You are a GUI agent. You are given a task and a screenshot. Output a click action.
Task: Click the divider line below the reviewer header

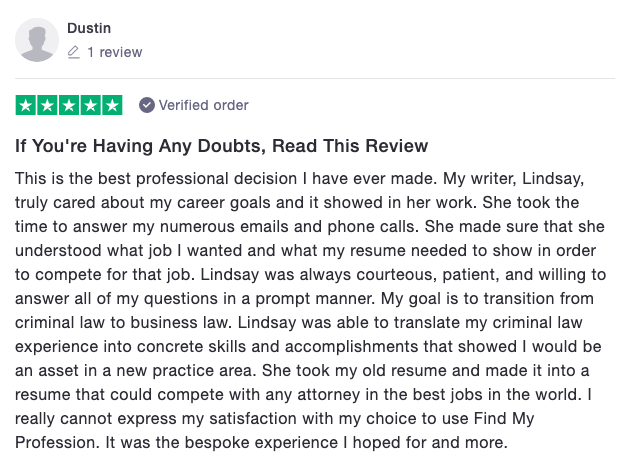click(x=315, y=78)
